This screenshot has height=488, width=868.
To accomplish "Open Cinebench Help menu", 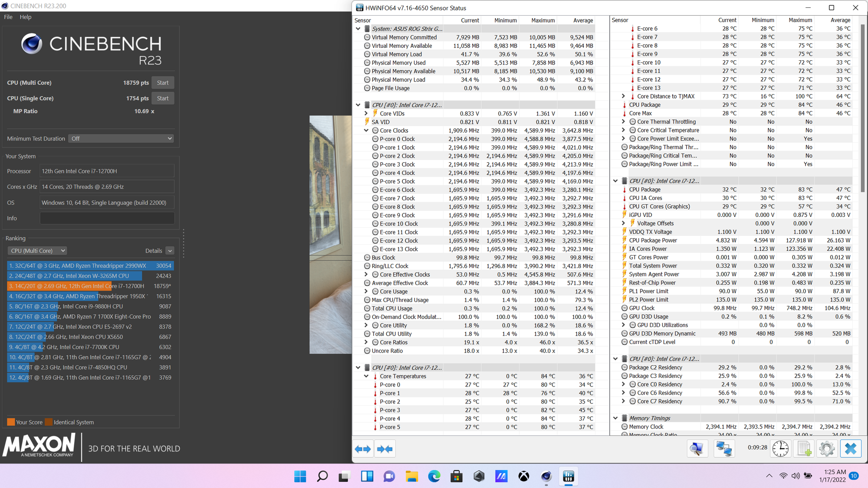I will pyautogui.click(x=26, y=17).
